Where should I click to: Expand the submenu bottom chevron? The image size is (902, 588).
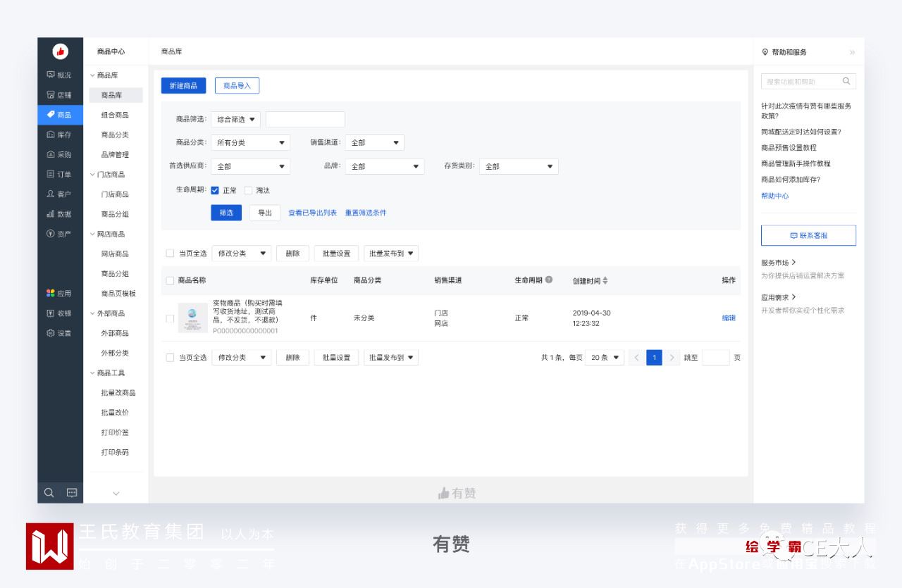pos(116,494)
